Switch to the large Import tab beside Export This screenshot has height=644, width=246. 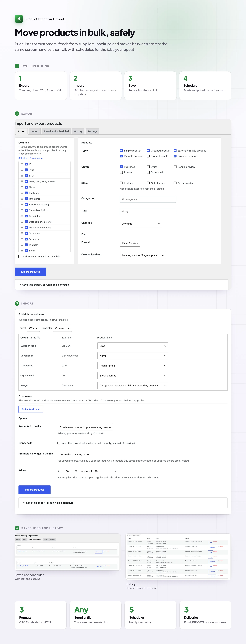pyautogui.click(x=35, y=131)
